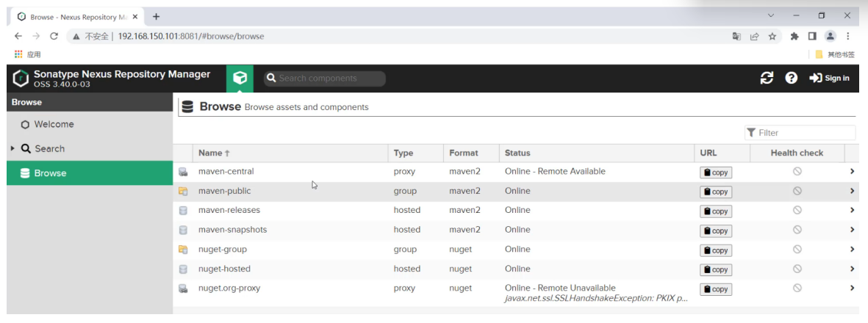
Task: Bookmark this page with star icon
Action: 772,37
